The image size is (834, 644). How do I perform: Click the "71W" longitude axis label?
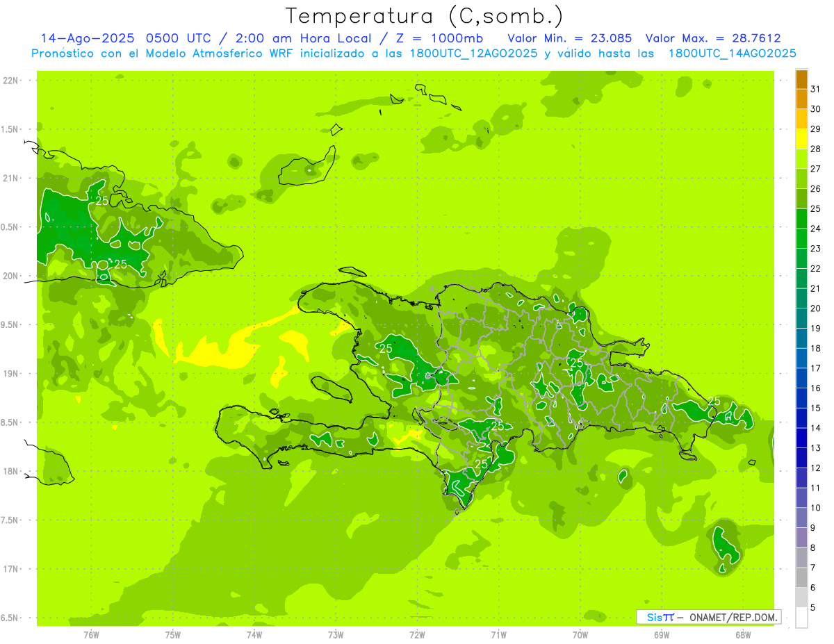coord(498,634)
